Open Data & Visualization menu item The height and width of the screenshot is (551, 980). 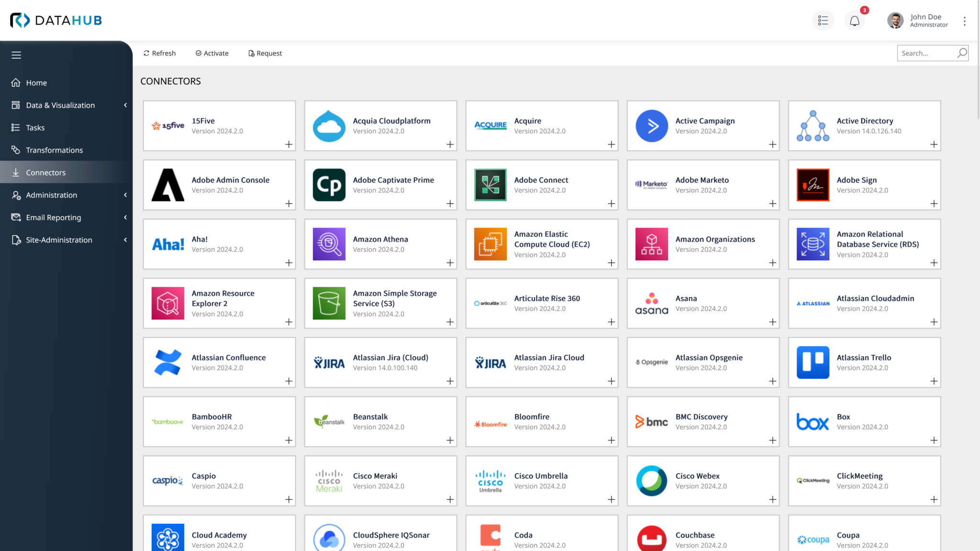pyautogui.click(x=66, y=105)
